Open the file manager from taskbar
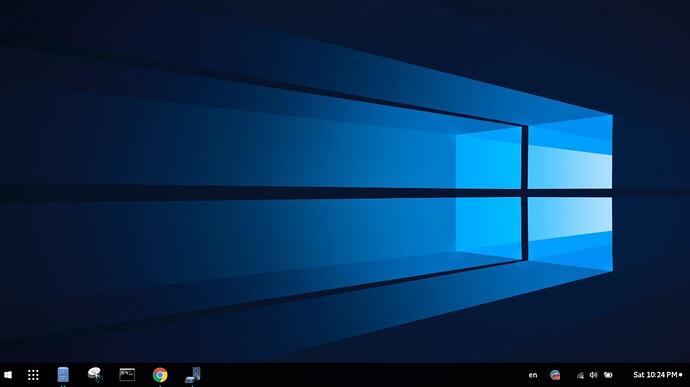 [63, 375]
